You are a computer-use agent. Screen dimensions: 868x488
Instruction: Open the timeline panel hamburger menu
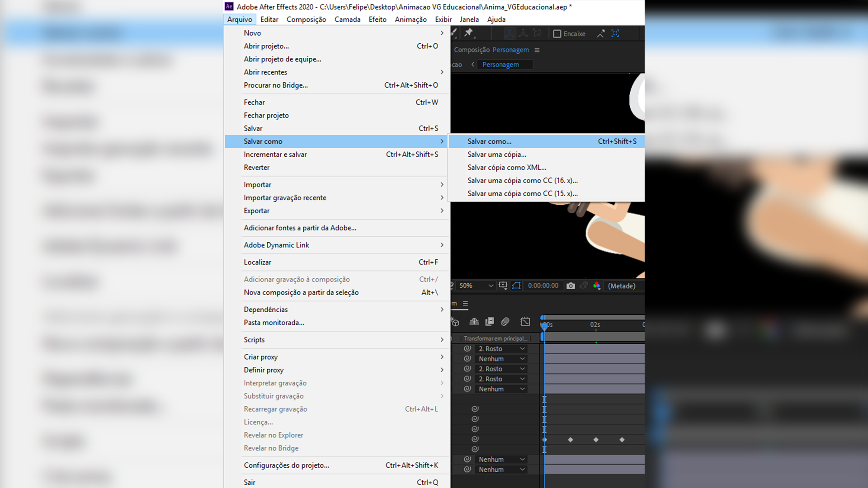465,304
